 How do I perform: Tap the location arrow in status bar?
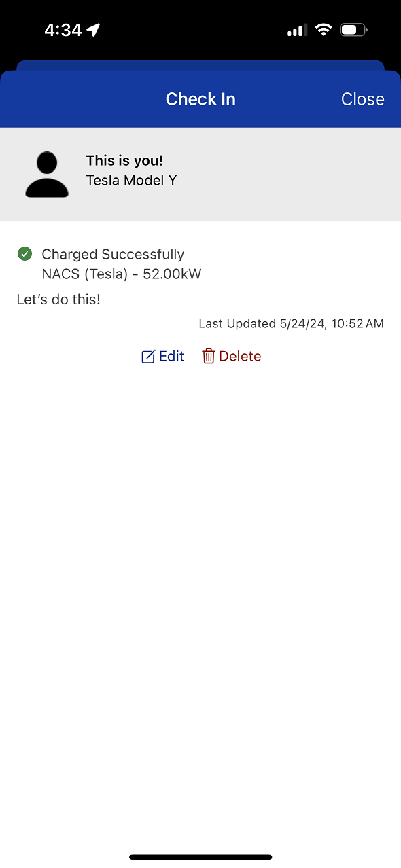(x=94, y=30)
